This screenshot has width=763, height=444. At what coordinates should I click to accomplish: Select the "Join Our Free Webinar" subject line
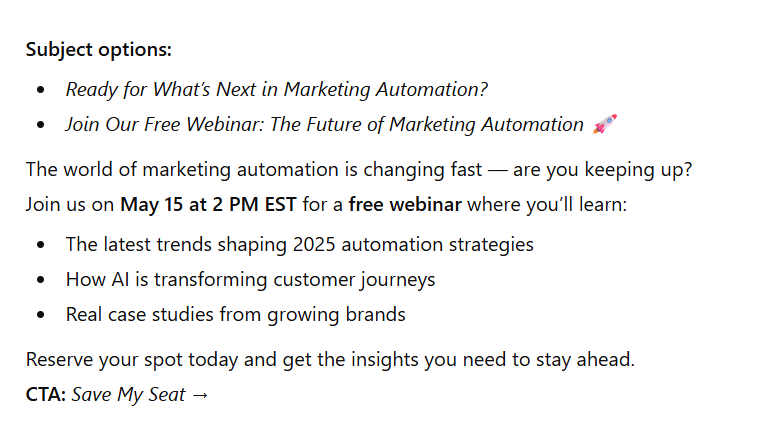click(324, 125)
